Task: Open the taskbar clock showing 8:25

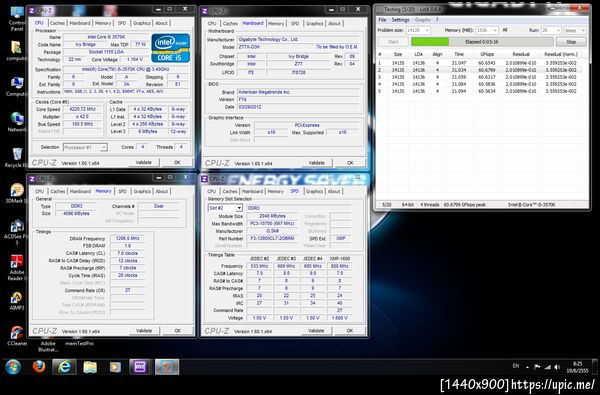Action: [578, 367]
